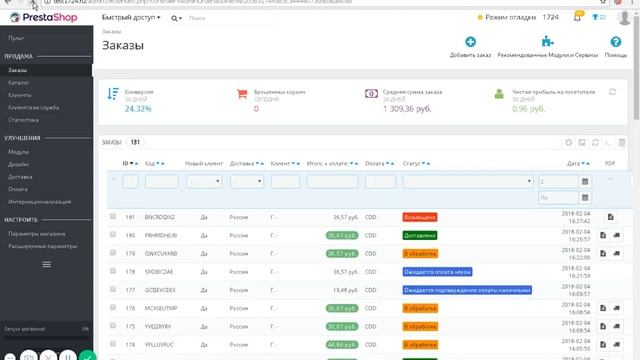The image size is (640, 360).
Task: Open Заказы in the sidebar
Action: coord(18,70)
